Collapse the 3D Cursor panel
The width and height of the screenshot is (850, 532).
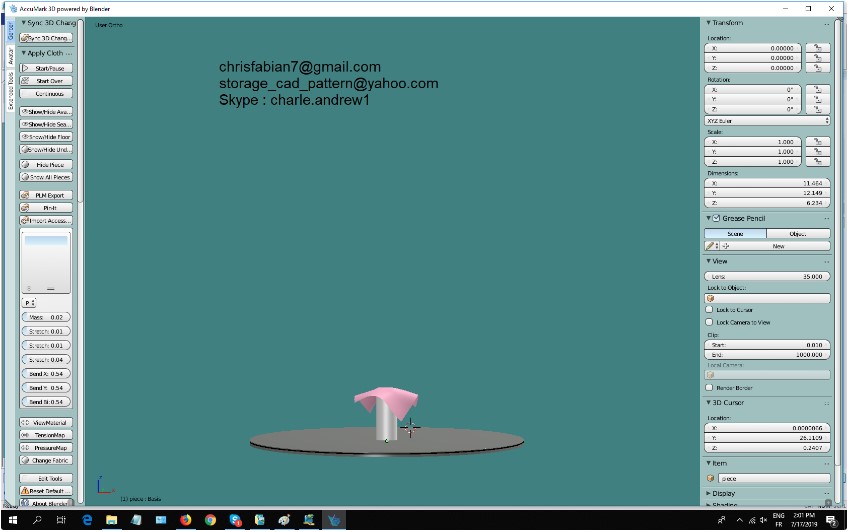click(709, 402)
